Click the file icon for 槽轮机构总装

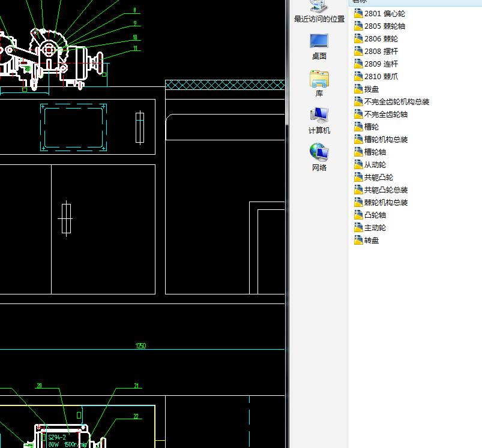358,139
